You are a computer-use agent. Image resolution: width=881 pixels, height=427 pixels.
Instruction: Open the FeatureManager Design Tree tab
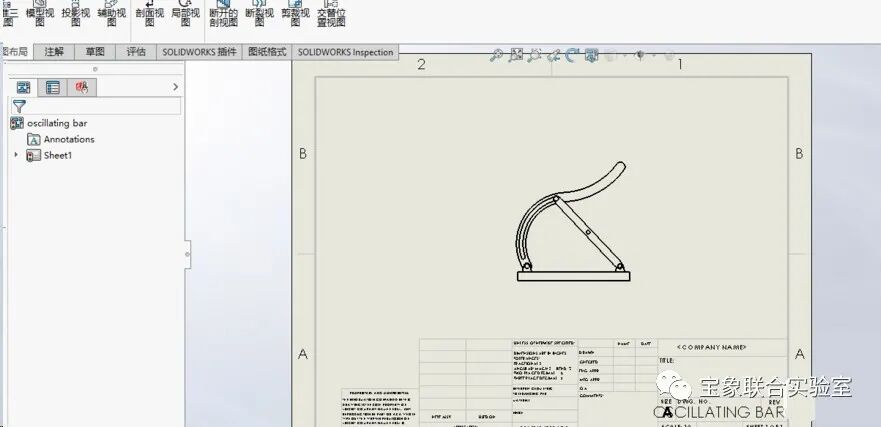coord(24,87)
